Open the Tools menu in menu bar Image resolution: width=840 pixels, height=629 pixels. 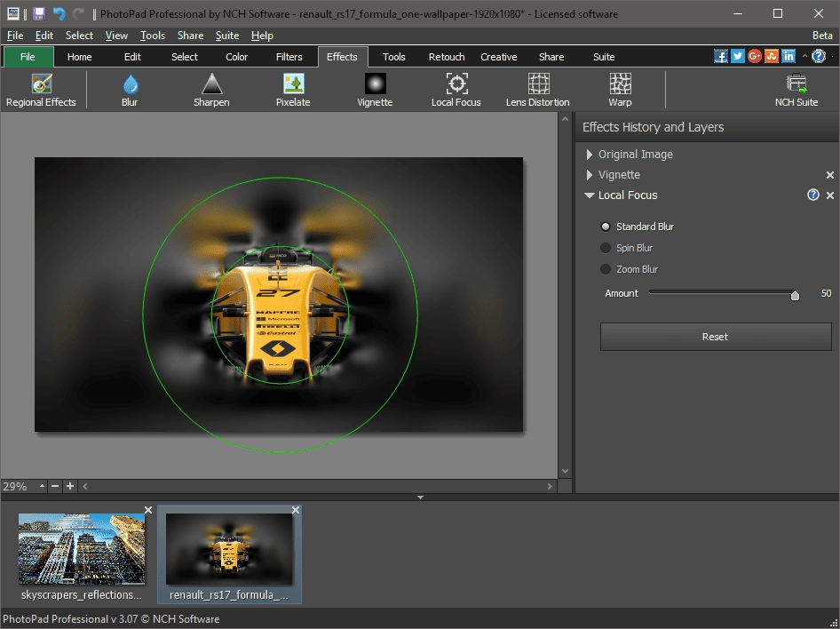(153, 36)
